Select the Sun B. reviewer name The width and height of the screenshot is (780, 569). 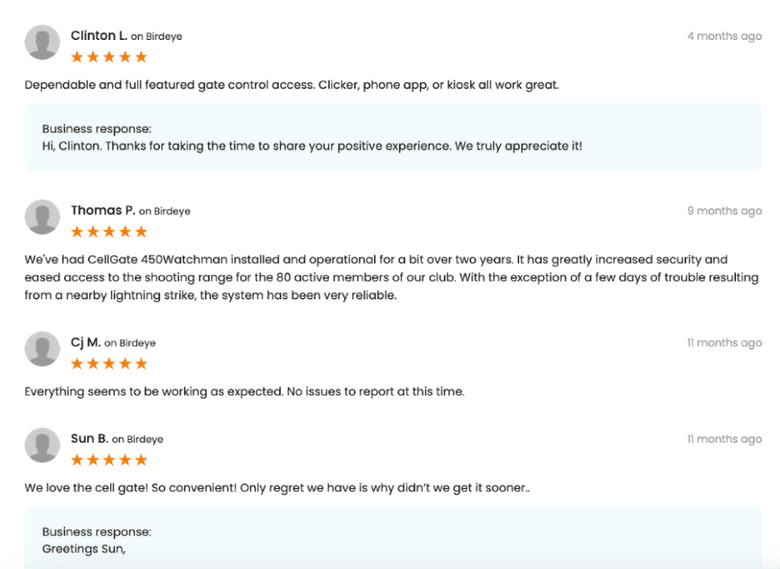(89, 439)
